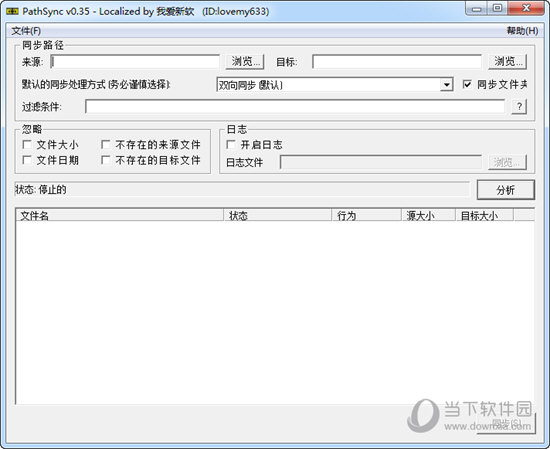Click the 来源 source path input field
The width and height of the screenshot is (550, 449).
click(x=135, y=62)
